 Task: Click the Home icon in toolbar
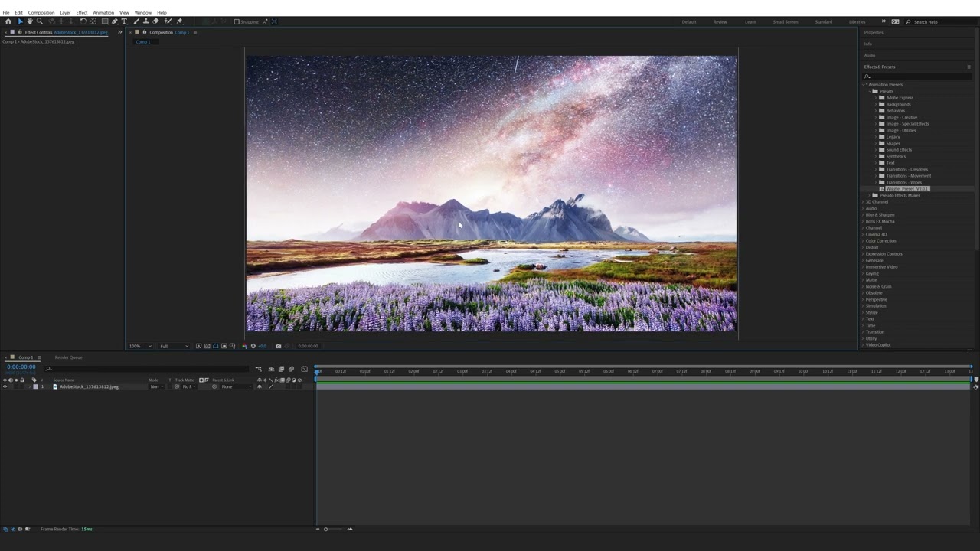click(x=8, y=21)
